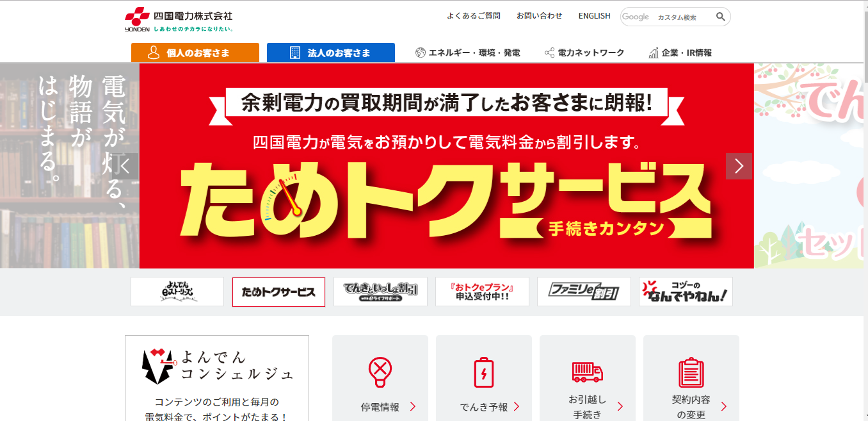Open お問い合わせ link
This screenshot has width=868, height=421.
tap(539, 16)
